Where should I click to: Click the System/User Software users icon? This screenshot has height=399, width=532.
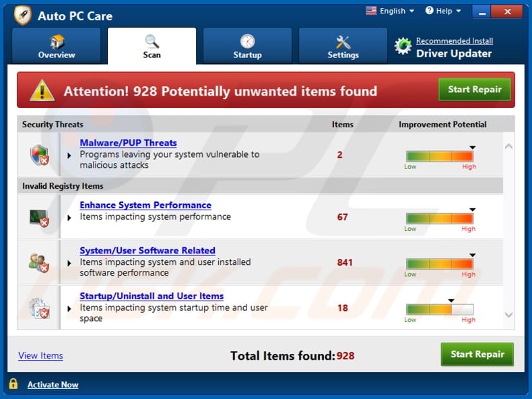pos(38,263)
